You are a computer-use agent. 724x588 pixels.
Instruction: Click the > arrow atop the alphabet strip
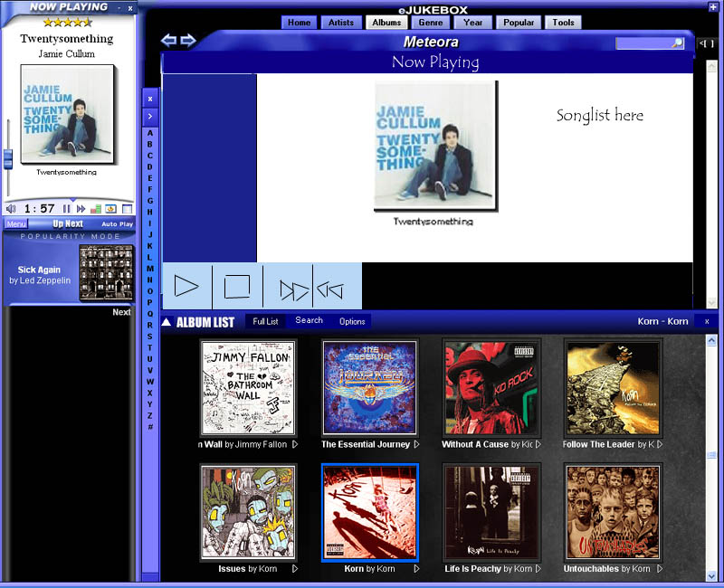pyautogui.click(x=150, y=117)
